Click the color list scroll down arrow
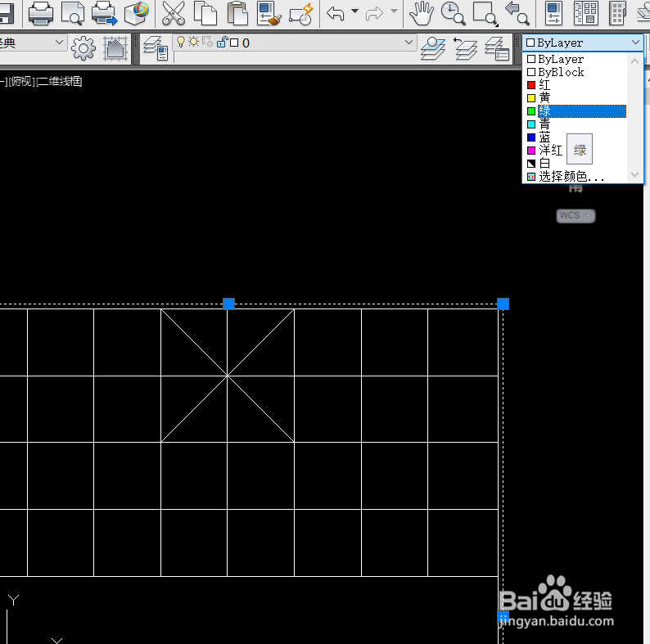Viewport: 650px width, 644px height. pos(634,175)
